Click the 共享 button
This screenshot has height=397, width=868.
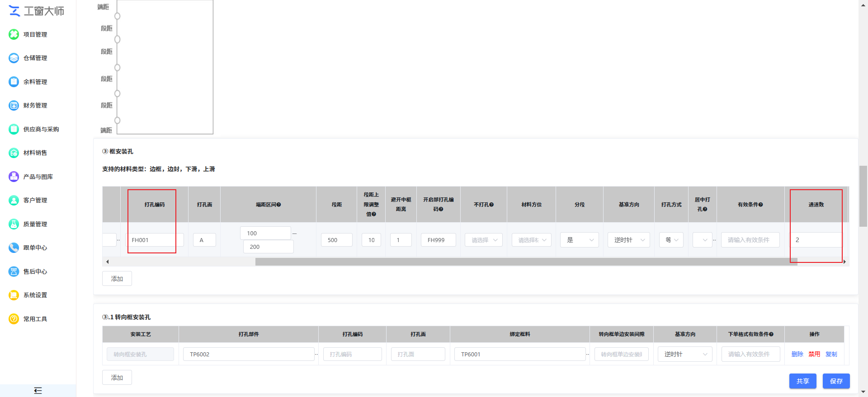tap(802, 381)
